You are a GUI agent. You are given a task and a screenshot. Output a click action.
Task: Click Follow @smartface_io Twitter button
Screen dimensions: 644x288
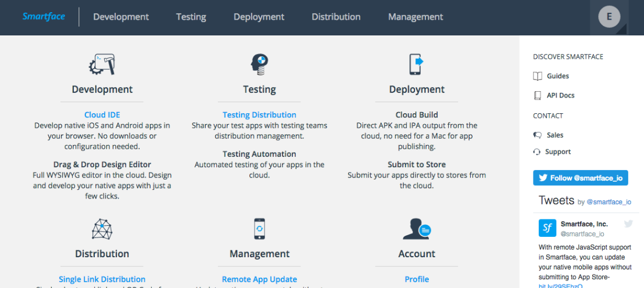[x=580, y=178]
